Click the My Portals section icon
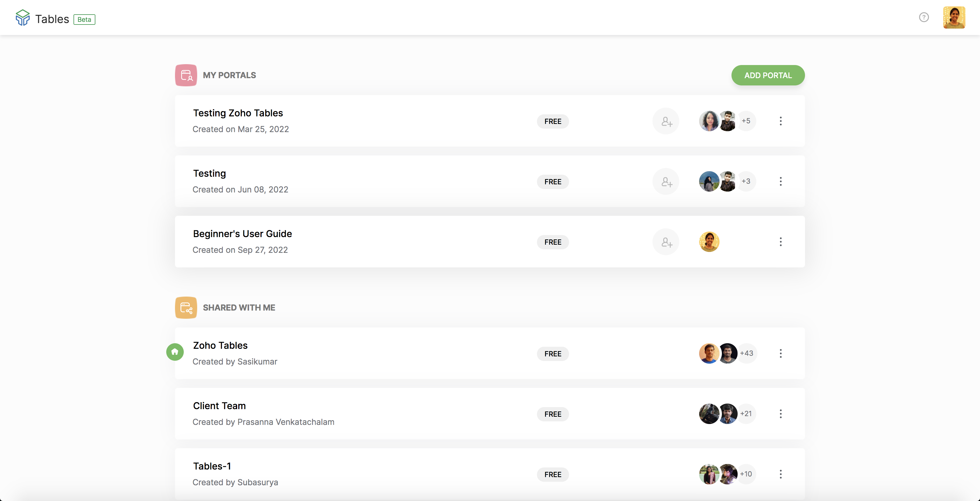Viewport: 980px width, 501px height. (186, 75)
